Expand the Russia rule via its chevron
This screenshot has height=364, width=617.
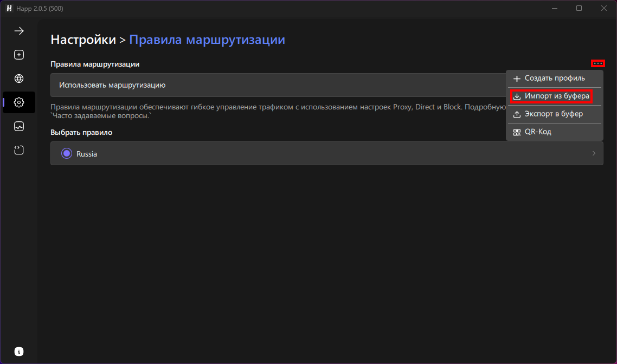[x=594, y=154]
